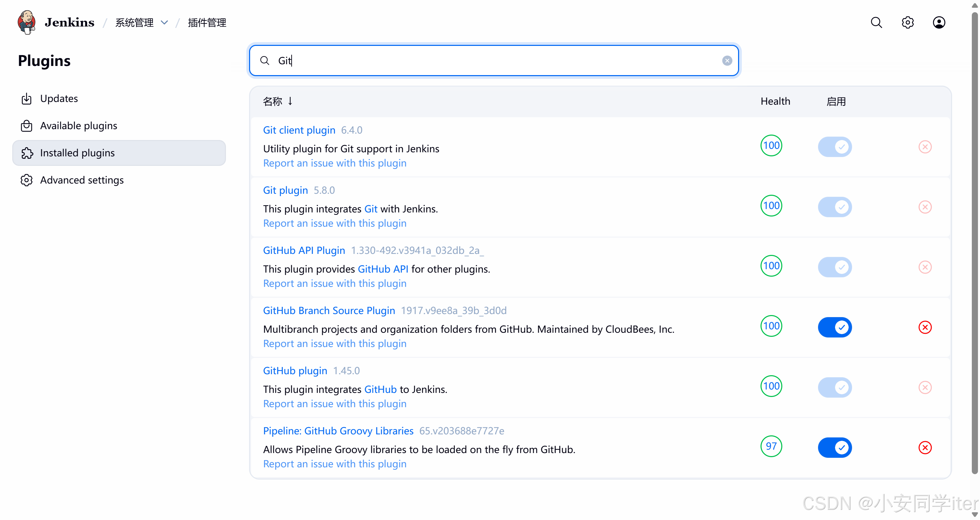Screen dimensions: 980x520
Task: Disable GitHub Branch Source Plugin toggle
Action: point(834,327)
